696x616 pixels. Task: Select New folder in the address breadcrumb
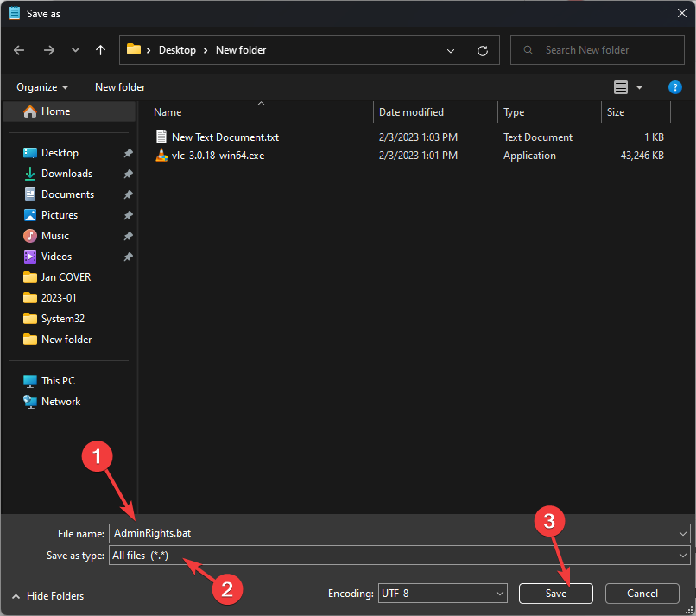[241, 50]
